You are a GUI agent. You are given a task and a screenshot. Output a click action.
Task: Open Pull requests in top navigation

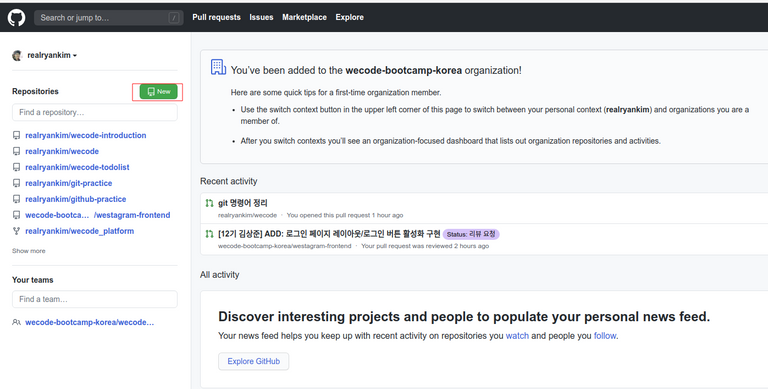click(216, 17)
